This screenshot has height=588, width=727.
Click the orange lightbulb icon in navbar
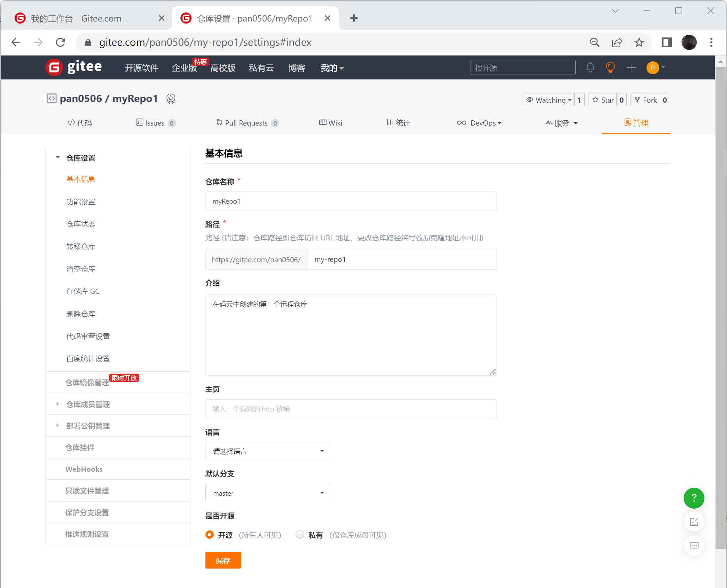point(610,67)
